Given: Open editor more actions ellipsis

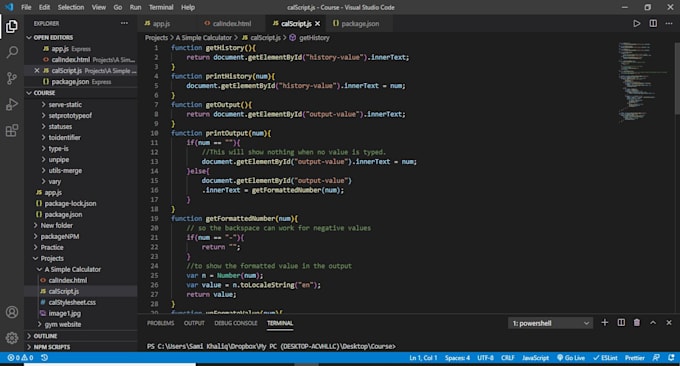Looking at the screenshot, I should (669, 23).
